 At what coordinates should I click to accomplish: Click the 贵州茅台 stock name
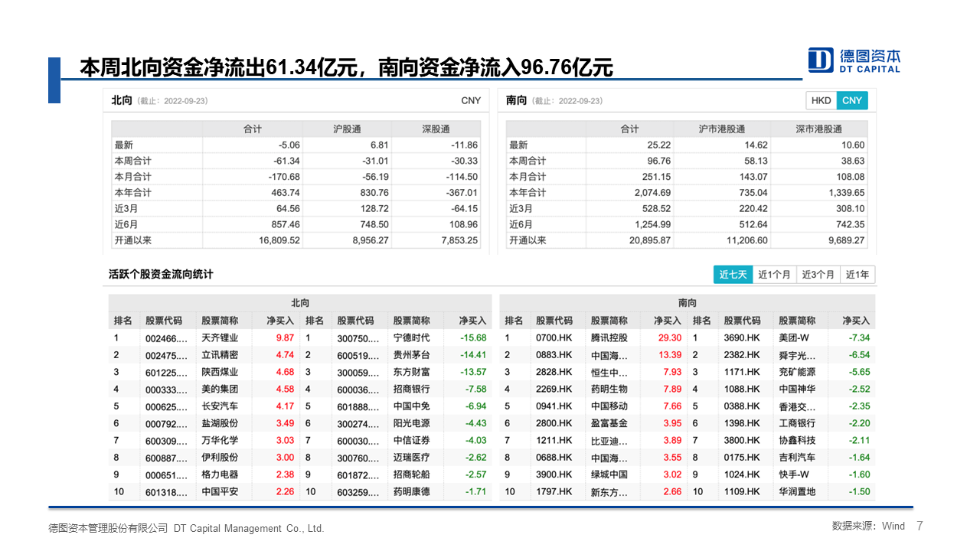(x=412, y=355)
